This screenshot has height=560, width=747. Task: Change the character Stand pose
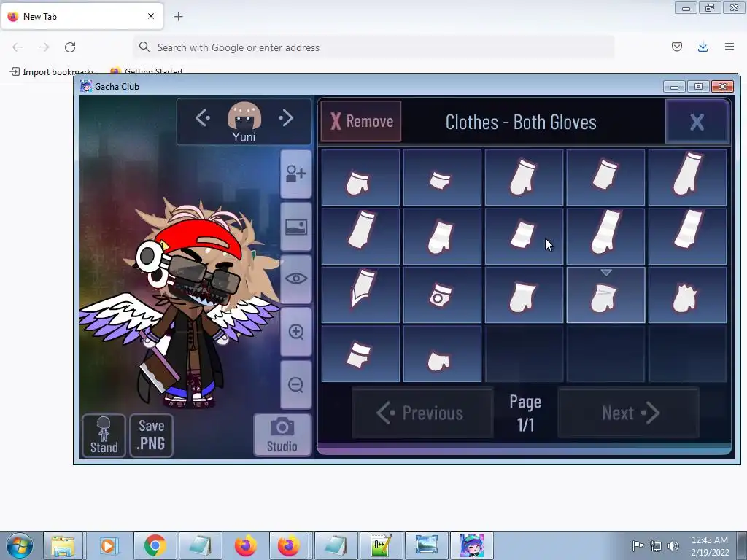pos(104,435)
